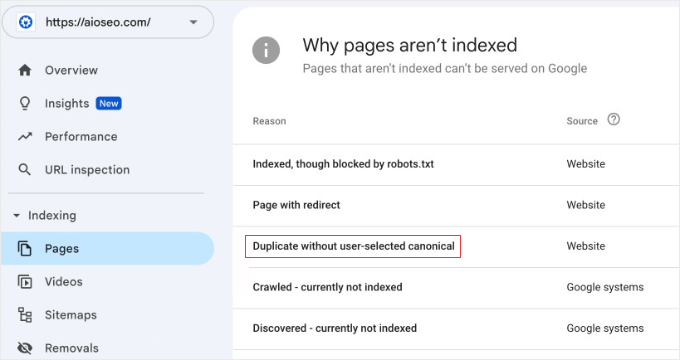Open the URL inspection tool
This screenshot has height=360, width=680.
87,170
